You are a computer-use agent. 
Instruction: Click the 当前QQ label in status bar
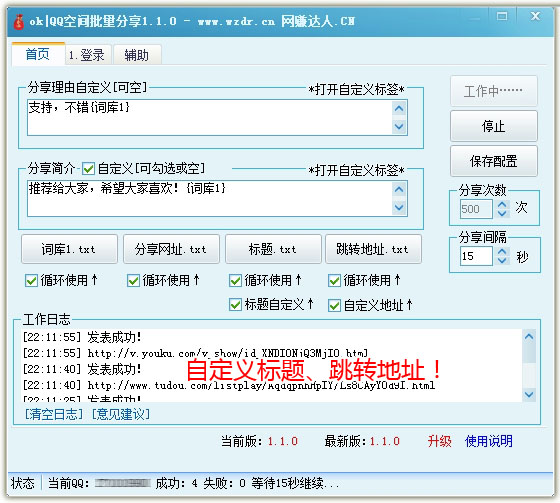(x=68, y=483)
